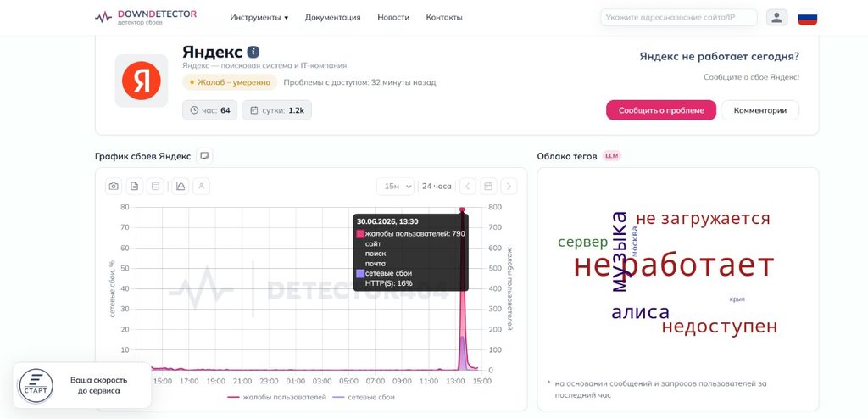This screenshot has height=419, width=868.
Task: Click the СТАРТ speed test icon
Action: point(36,386)
